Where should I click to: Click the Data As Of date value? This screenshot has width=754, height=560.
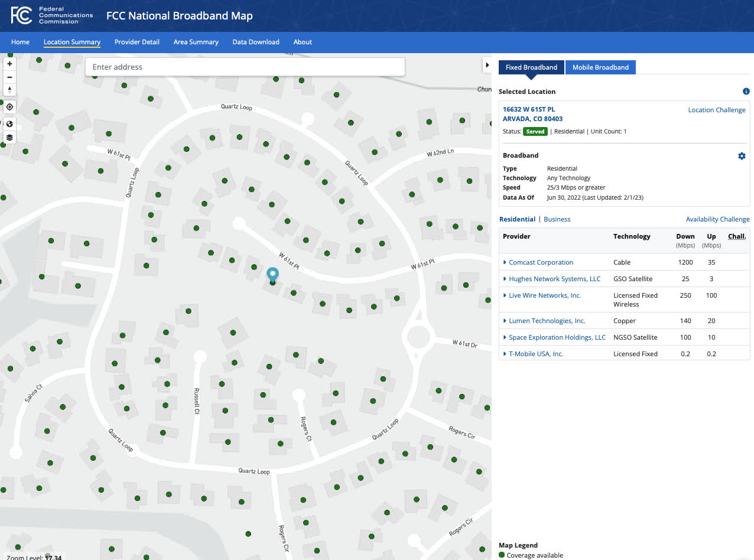point(595,197)
